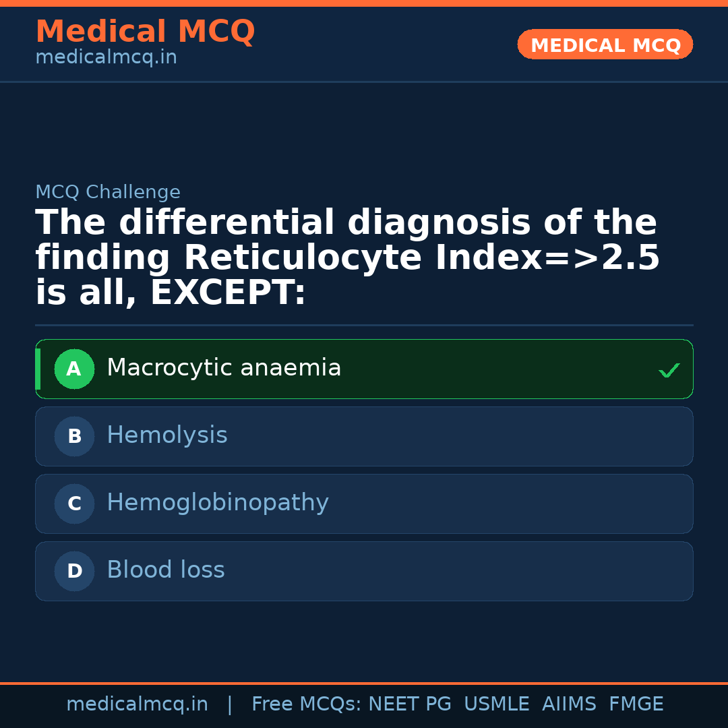Open the medicalmcq.in link in footer

pyautogui.click(x=137, y=704)
